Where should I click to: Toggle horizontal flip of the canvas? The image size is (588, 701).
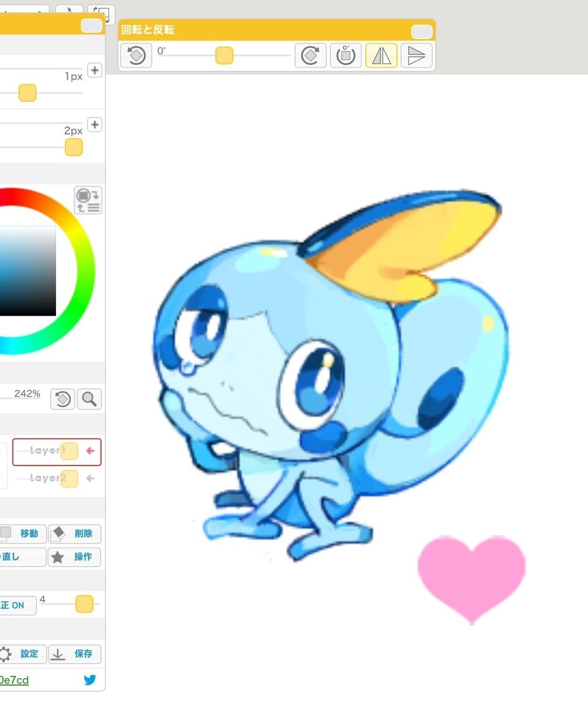click(x=381, y=55)
